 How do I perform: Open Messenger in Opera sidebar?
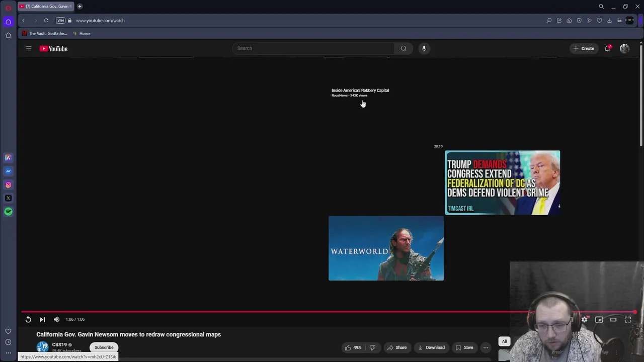coord(8,171)
